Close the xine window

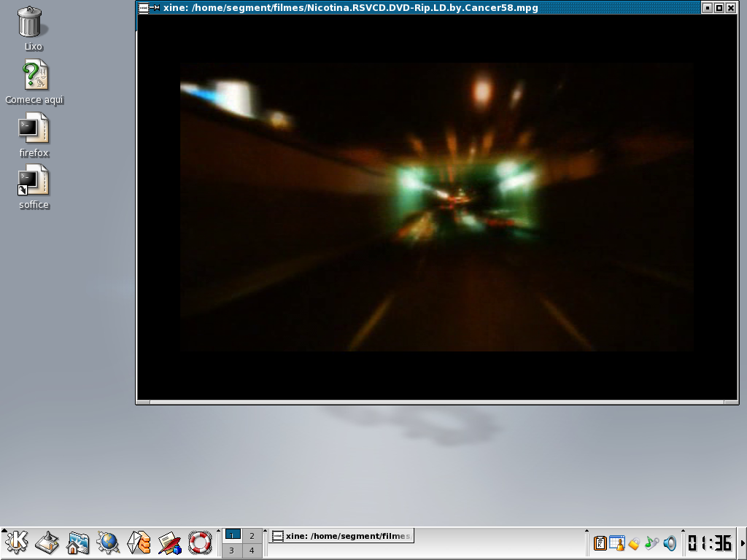click(731, 7)
